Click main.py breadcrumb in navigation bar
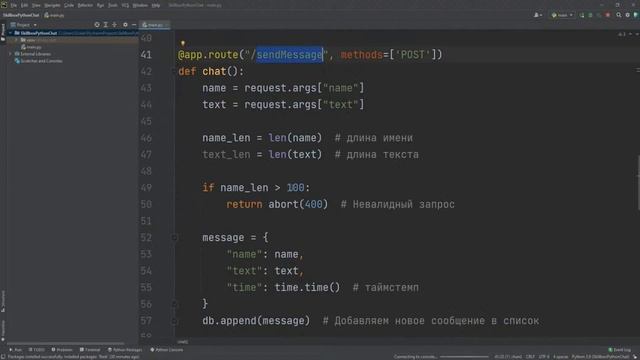Image resolution: width=640 pixels, height=360 pixels. click(x=54, y=15)
